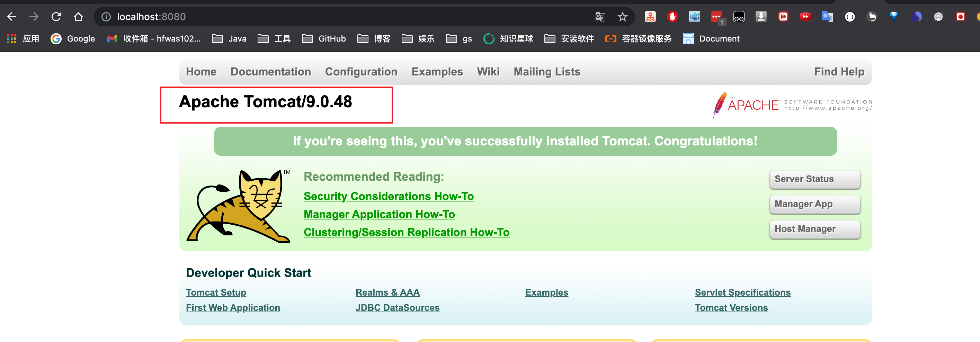Screen dimensions: 980x342
Task: Open the Examples nav item in top bar
Action: [437, 72]
